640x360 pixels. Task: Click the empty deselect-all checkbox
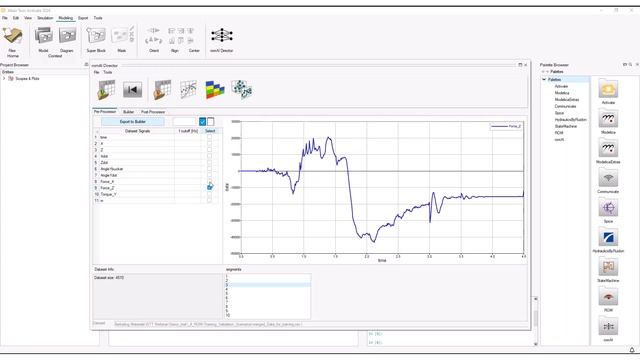point(211,122)
